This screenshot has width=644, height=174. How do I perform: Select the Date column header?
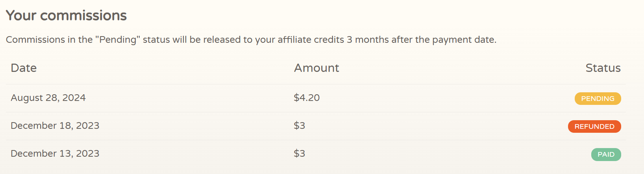click(24, 68)
